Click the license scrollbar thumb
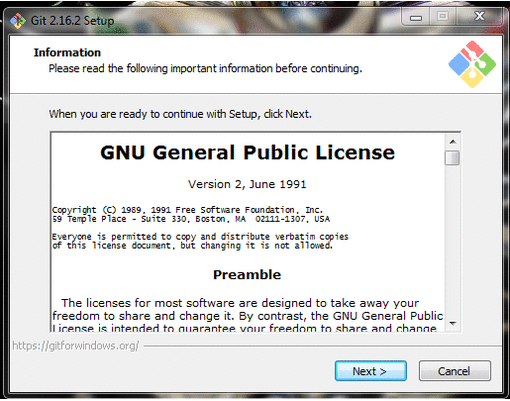The image size is (510, 401). coord(452,158)
